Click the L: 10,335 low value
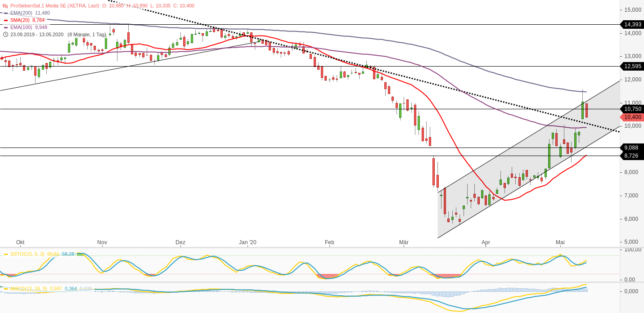Viewport: 644px width, 313px height. point(160,6)
